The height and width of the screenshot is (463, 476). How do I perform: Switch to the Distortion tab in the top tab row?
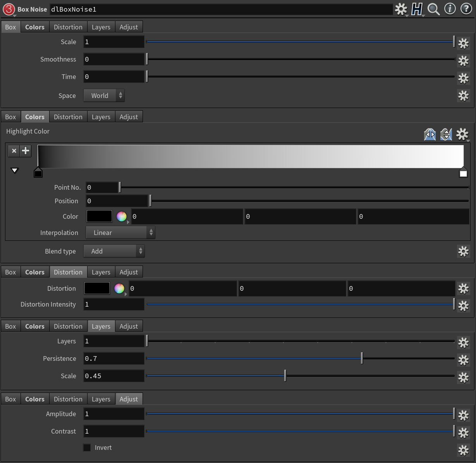[x=68, y=27]
